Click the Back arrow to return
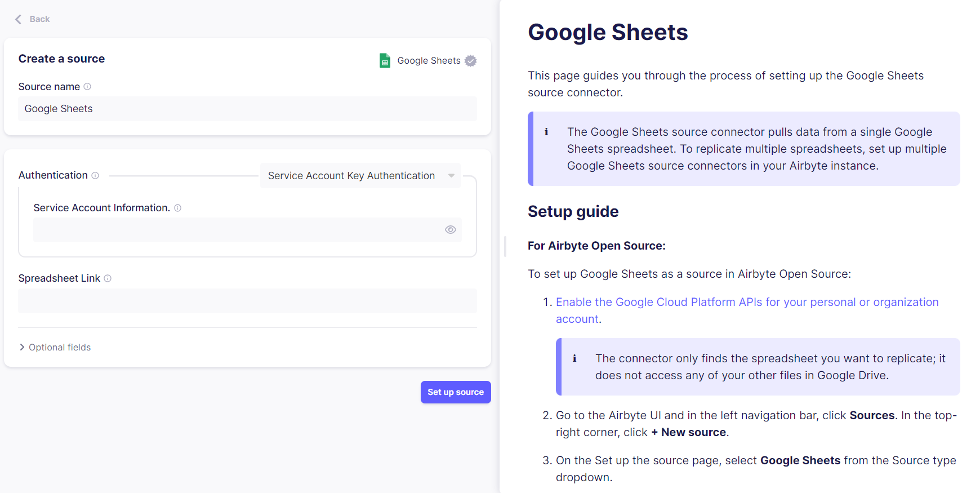This screenshot has width=980, height=493. tap(19, 19)
